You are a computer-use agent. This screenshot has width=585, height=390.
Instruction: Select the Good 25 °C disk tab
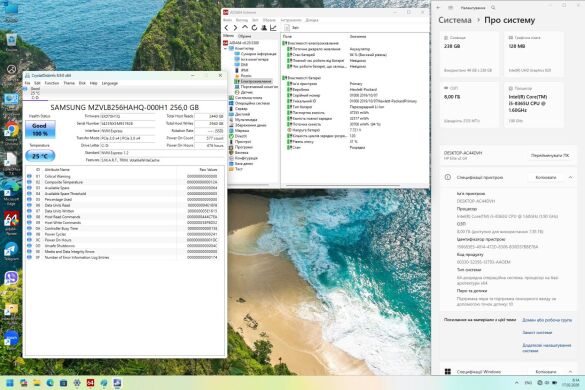pos(35,93)
